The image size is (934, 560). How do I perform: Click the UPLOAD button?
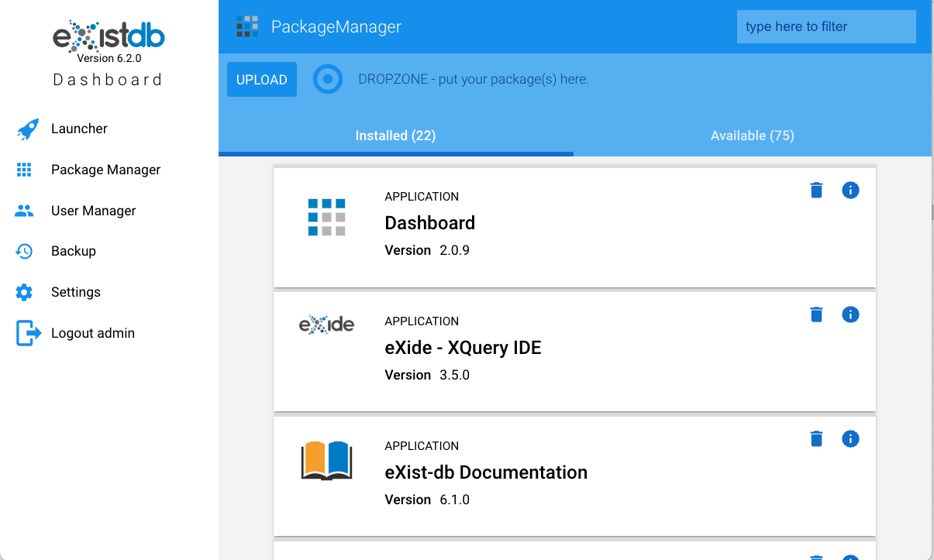click(261, 79)
